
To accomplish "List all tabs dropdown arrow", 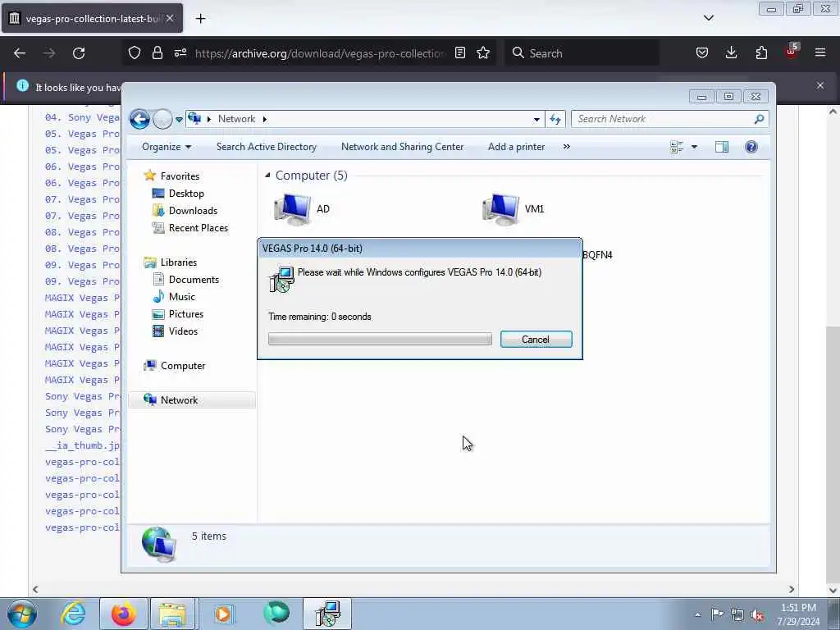I will [708, 18].
